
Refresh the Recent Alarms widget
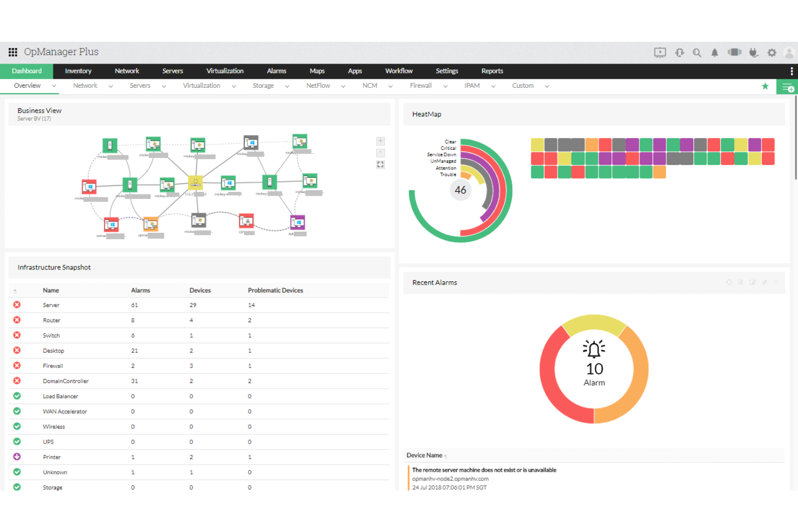pos(729,282)
